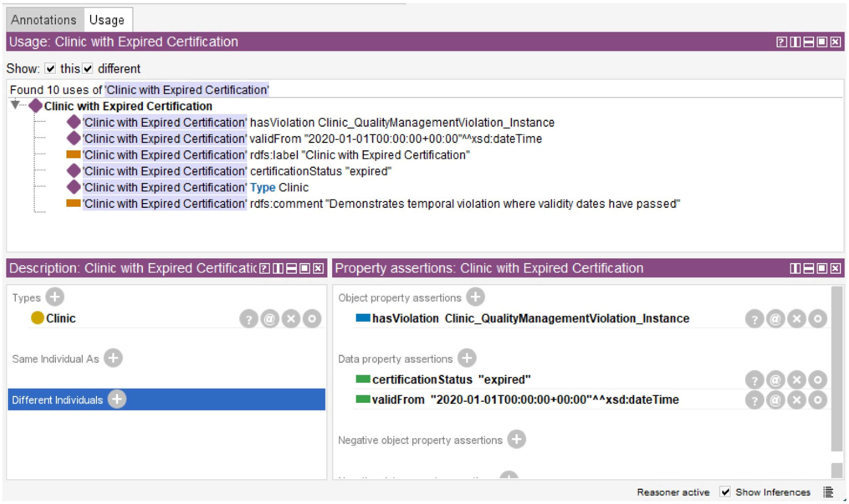Add Different Individuals entry
The image size is (849, 504).
click(x=117, y=399)
